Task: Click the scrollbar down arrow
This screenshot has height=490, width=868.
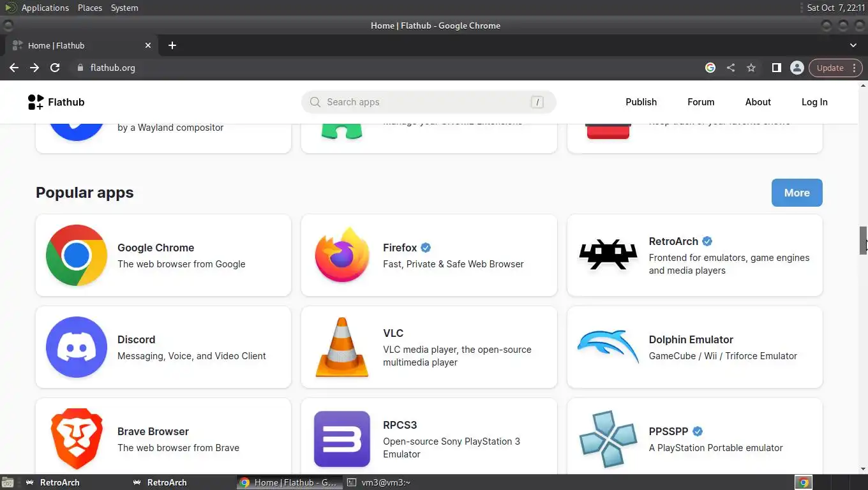Action: pos(864,469)
